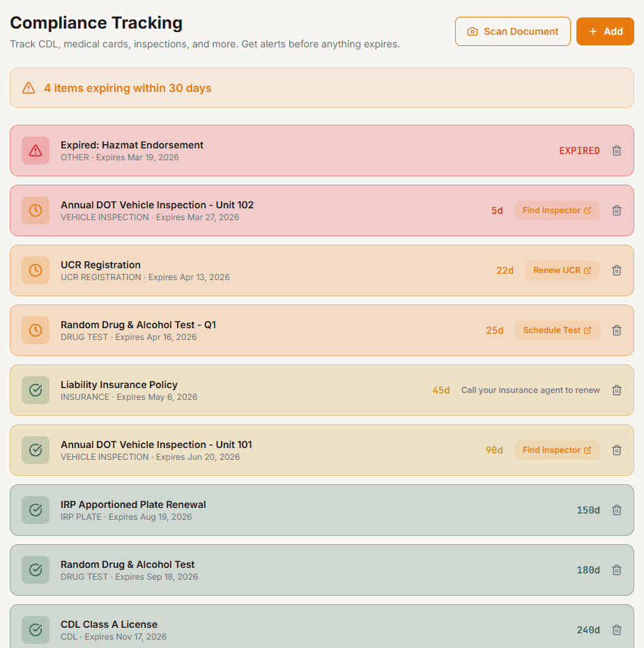Click the clock icon on Random Drug Test Q1

35,330
